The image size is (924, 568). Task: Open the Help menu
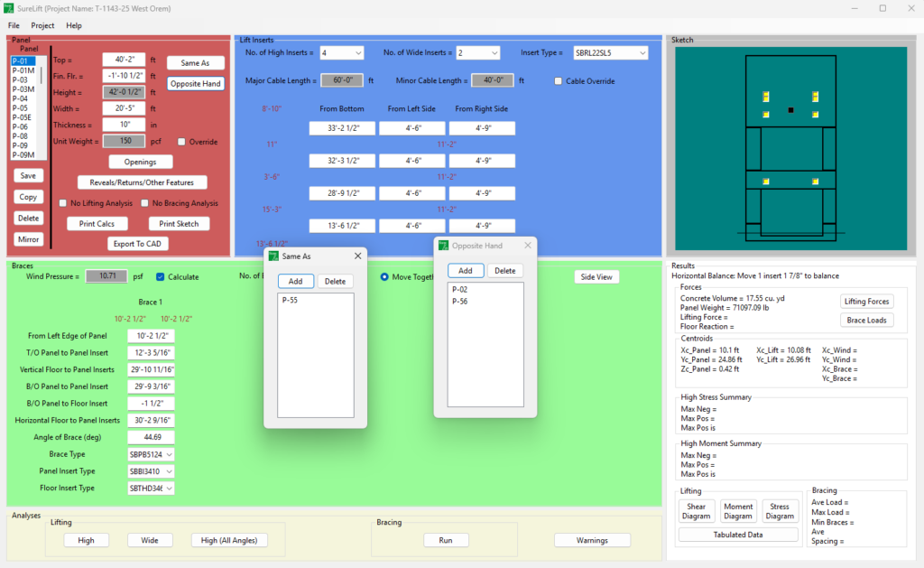click(x=74, y=26)
